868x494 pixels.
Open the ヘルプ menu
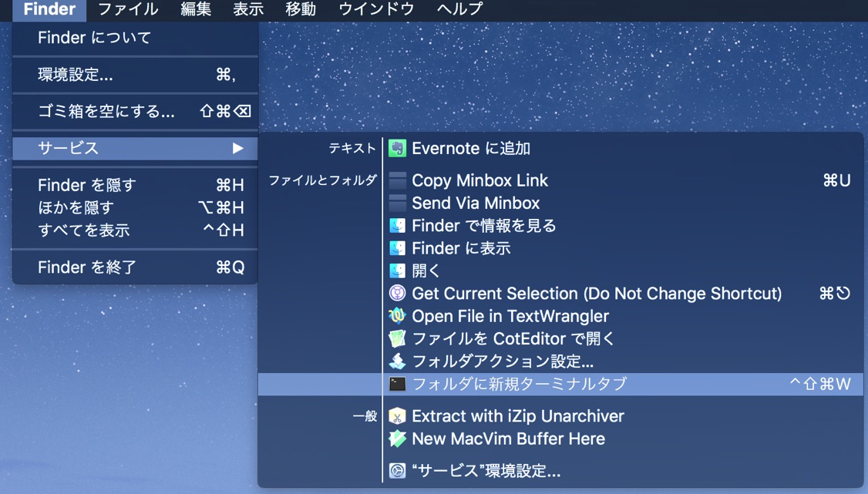pos(459,9)
